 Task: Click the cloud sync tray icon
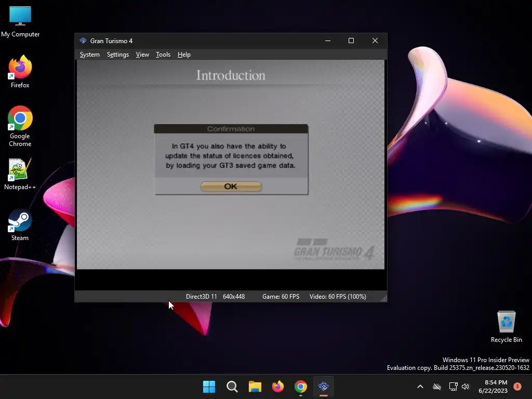437,387
